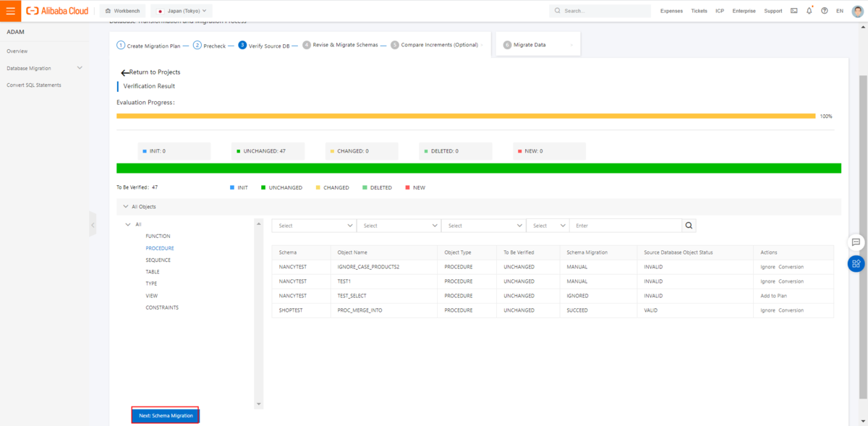
Task: Go to the Migrate Data step
Action: pyautogui.click(x=524, y=45)
